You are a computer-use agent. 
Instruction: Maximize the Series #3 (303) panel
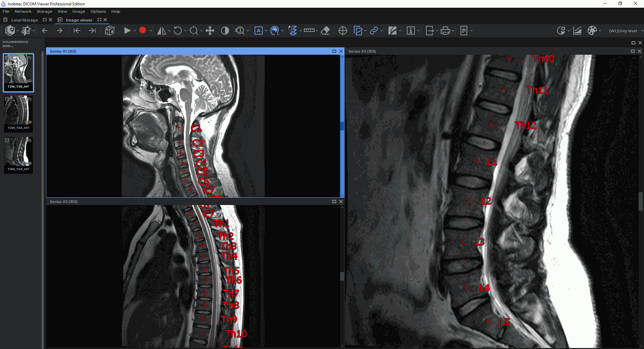[x=633, y=51]
